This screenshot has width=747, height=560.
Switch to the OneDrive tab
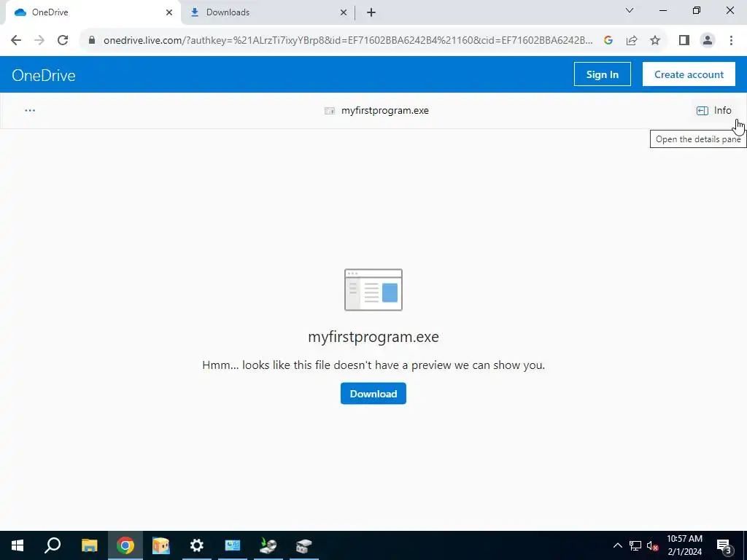[90, 12]
